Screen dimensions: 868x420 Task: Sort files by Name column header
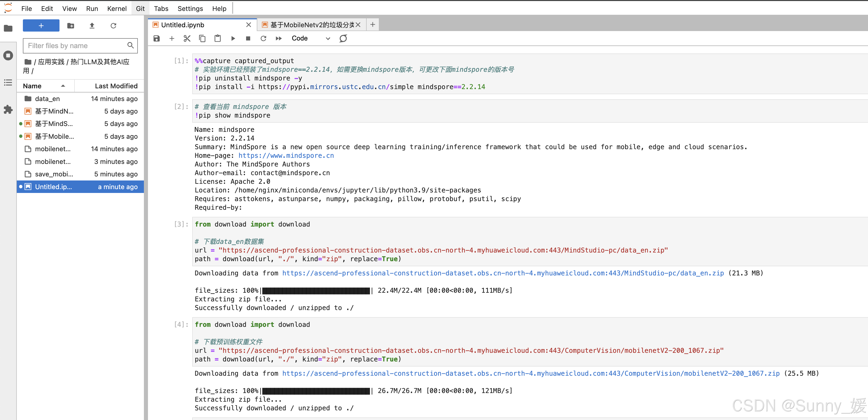click(46, 86)
